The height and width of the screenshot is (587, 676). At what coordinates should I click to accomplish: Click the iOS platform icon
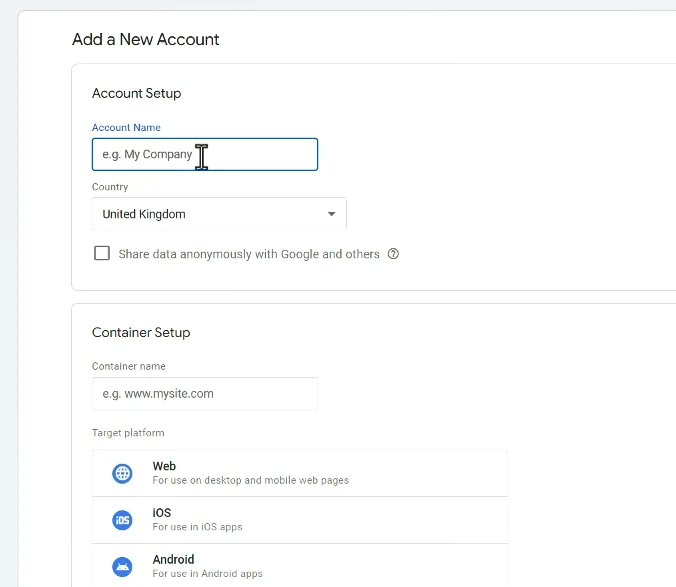(x=122, y=520)
